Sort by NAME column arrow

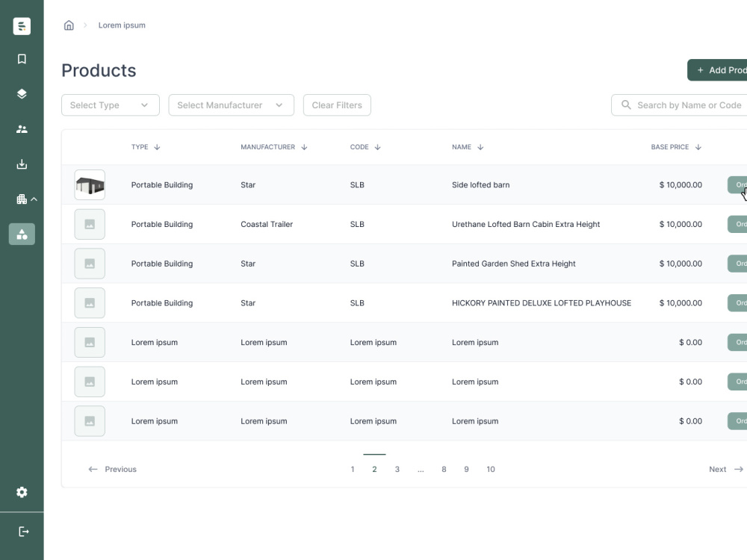480,147
